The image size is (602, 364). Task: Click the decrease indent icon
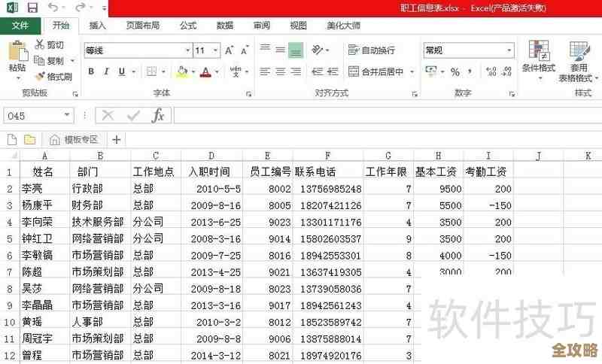click(x=317, y=71)
